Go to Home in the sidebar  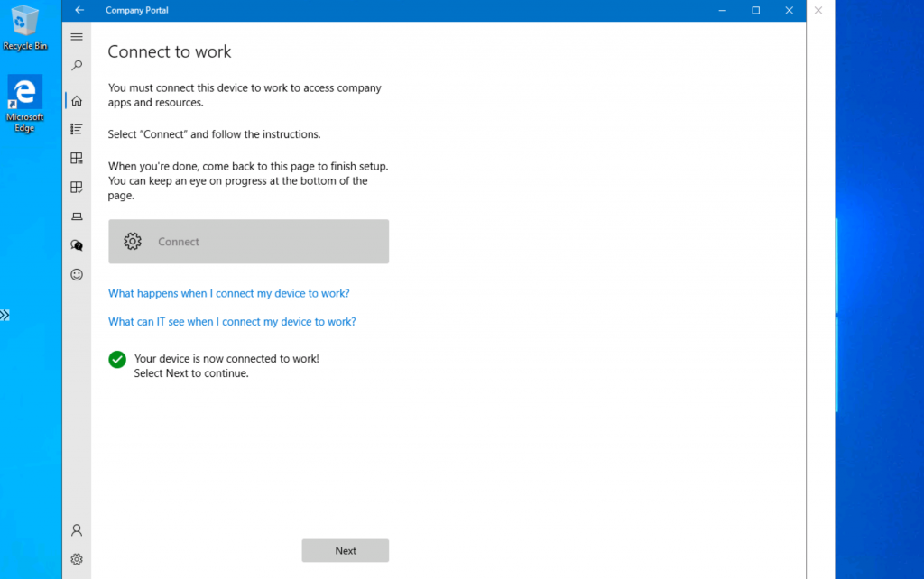[x=77, y=101]
